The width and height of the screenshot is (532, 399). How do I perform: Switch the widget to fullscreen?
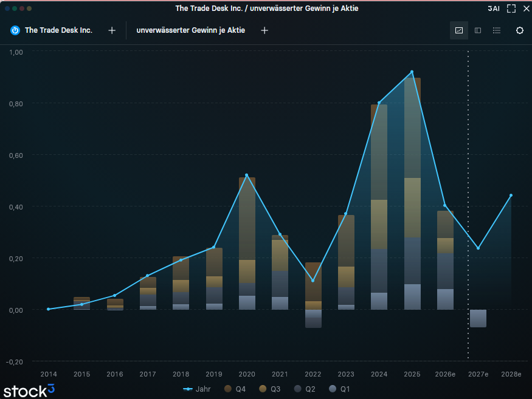click(511, 9)
